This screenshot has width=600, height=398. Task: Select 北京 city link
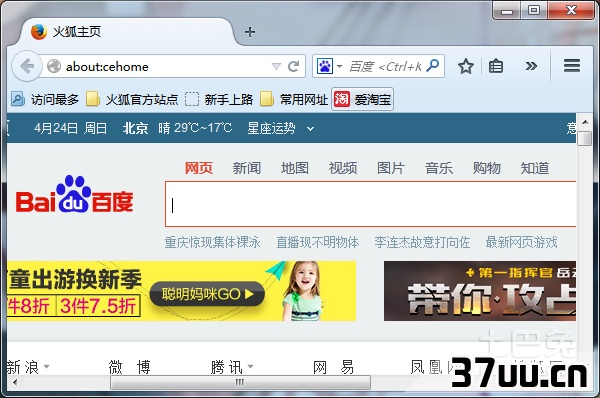[135, 128]
